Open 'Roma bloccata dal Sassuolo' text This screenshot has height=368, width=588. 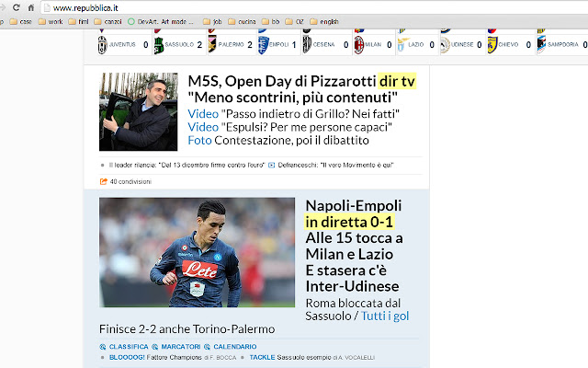tap(353, 309)
